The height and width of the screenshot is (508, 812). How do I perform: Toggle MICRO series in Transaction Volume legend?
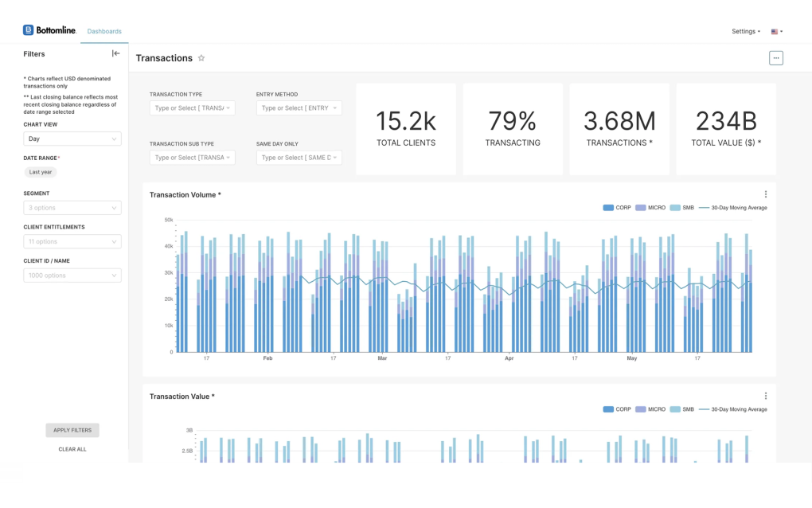click(650, 208)
